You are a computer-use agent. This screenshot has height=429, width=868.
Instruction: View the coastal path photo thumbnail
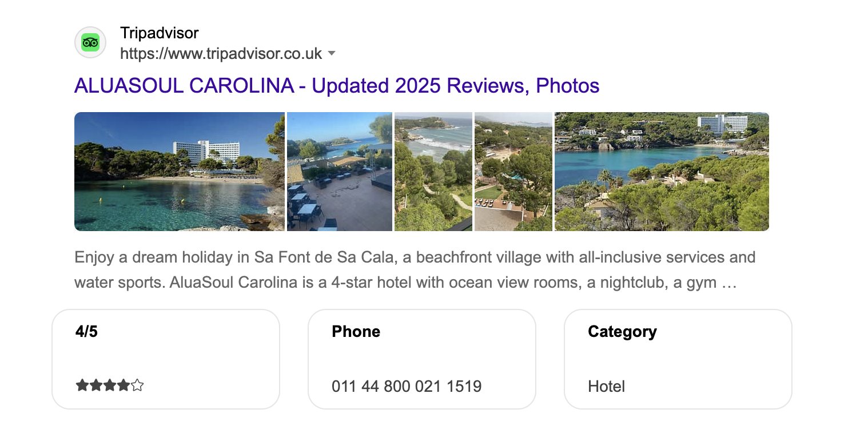click(432, 171)
